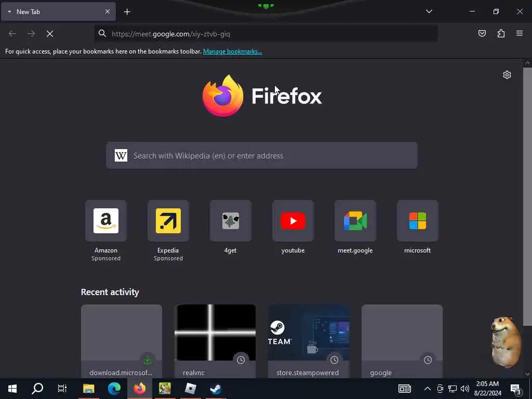Click the Recent activity heading
532x399 pixels.
tap(110, 292)
